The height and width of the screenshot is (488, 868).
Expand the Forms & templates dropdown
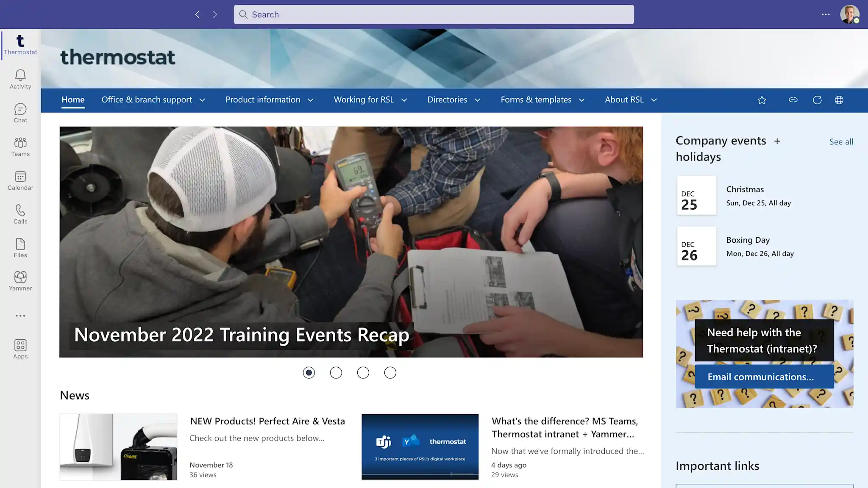581,100
